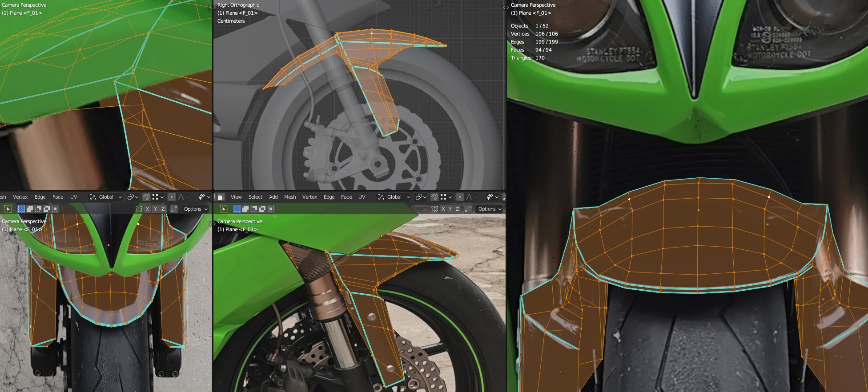Open the proportional falloff dropdown in the left header
This screenshot has height=392, width=868.
pos(183,197)
